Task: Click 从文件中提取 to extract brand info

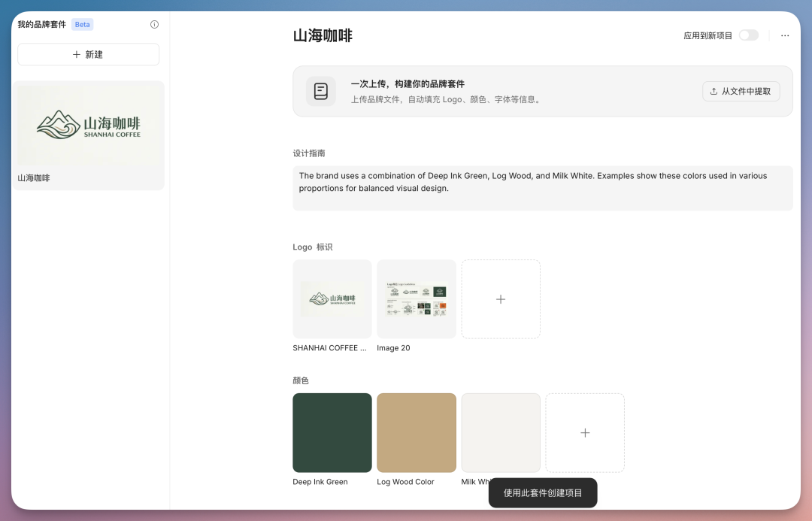Action: [741, 90]
